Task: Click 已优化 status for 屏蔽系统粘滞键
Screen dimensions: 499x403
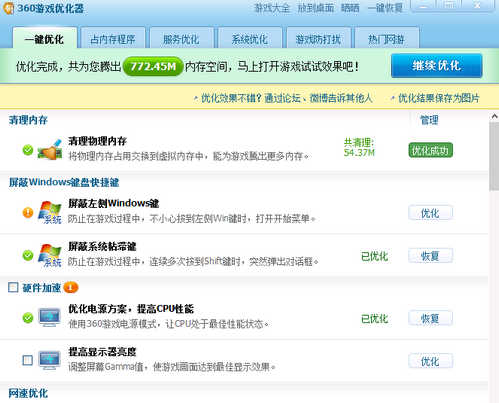Action: (x=375, y=256)
